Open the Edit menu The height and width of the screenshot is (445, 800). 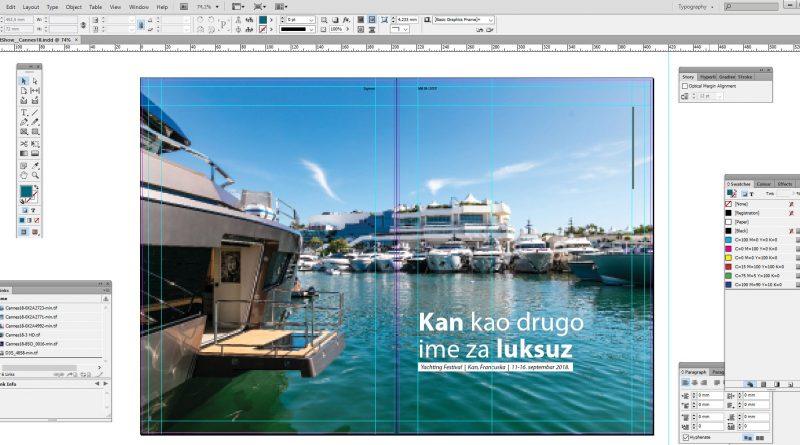(x=11, y=7)
